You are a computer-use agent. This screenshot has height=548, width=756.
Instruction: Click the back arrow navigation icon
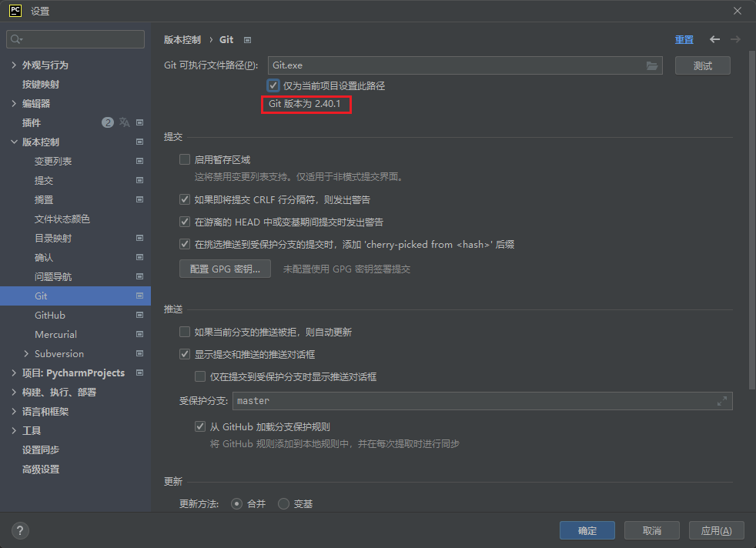pyautogui.click(x=714, y=39)
